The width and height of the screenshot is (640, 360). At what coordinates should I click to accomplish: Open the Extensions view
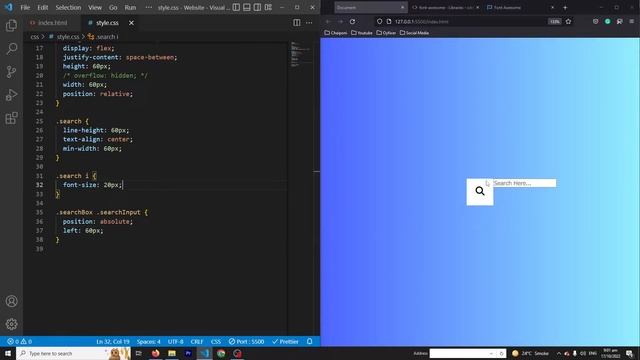click(x=11, y=118)
